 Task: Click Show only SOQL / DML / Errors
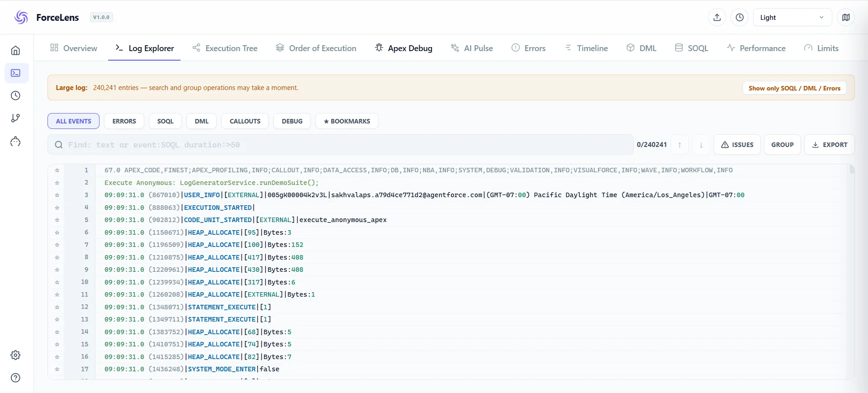[794, 88]
